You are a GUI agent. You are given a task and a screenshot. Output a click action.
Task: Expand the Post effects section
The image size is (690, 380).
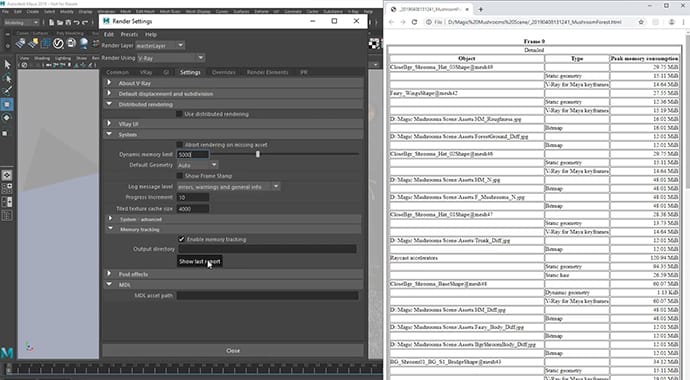pyautogui.click(x=133, y=274)
